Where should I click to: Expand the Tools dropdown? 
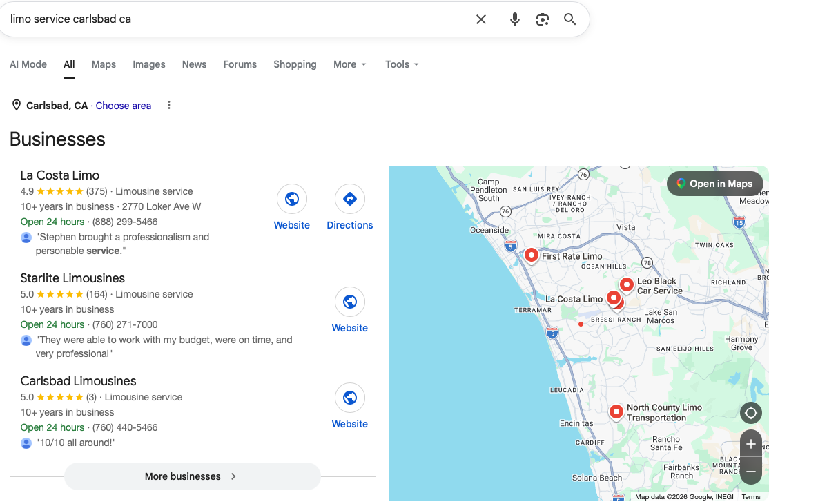tap(402, 64)
